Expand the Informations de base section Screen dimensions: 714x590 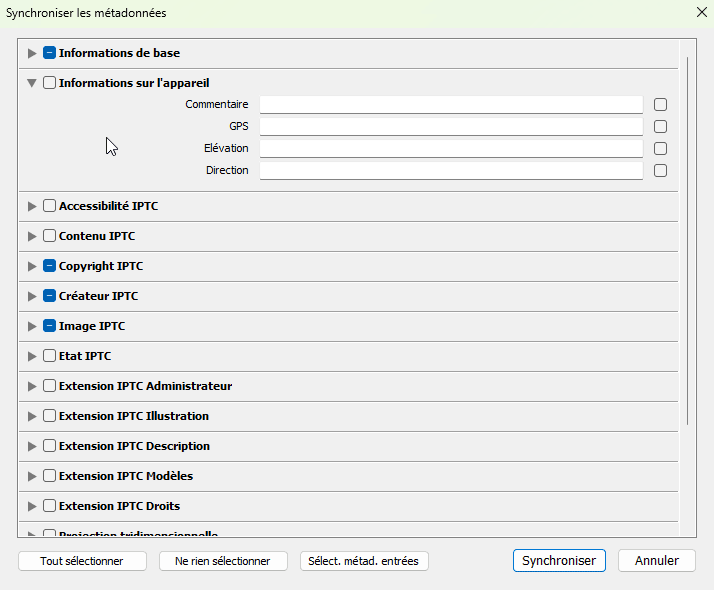click(32, 53)
